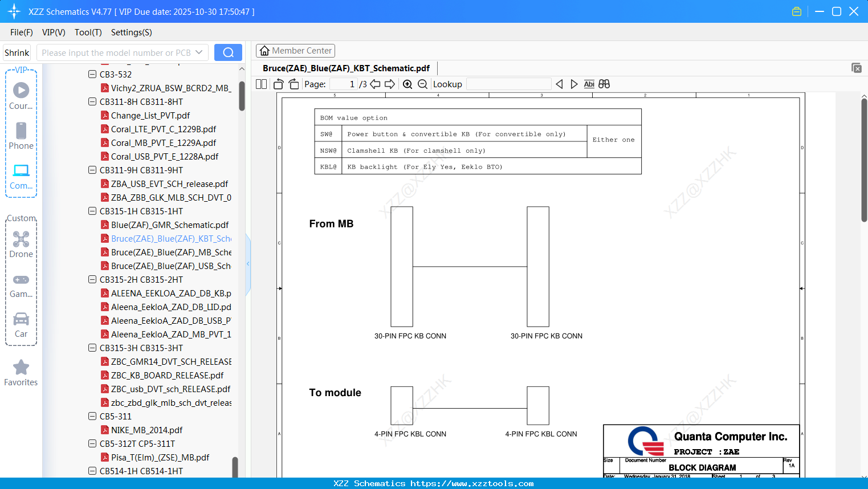The height and width of the screenshot is (489, 868).
Task: Click the Shrink button
Action: [x=17, y=52]
